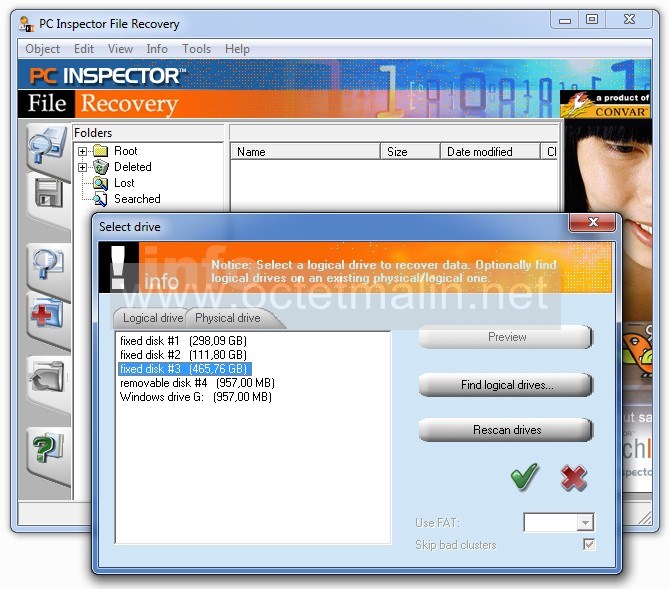
Task: Select Windows drive G: (957,00 MB)
Action: [196, 397]
